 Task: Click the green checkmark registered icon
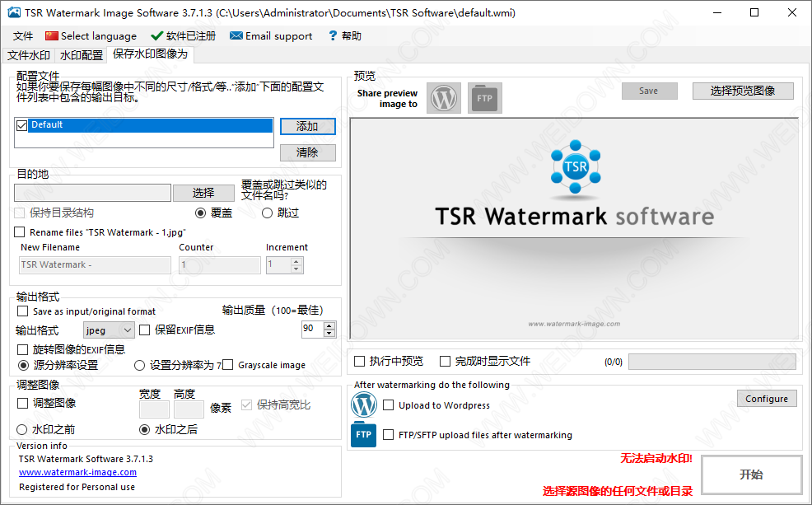156,35
